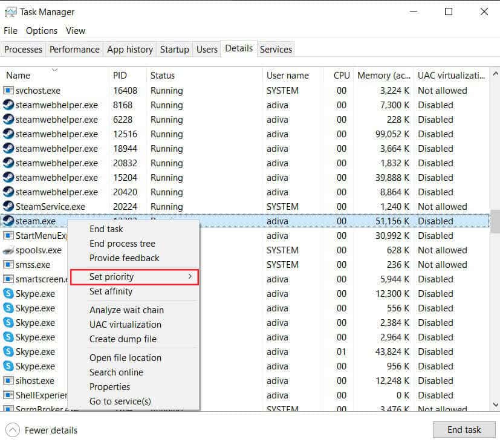Open the Options menu
Viewport: 500px width, 448px height.
42,31
